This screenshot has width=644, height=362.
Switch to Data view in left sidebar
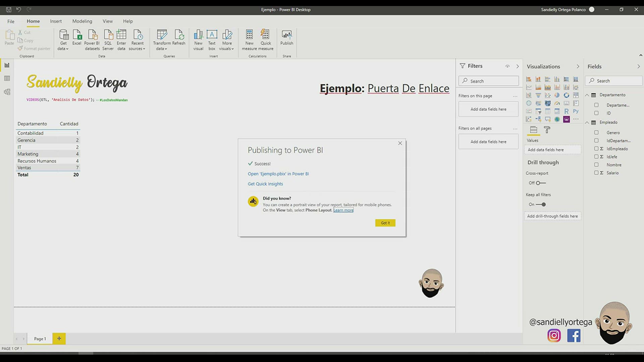7,78
